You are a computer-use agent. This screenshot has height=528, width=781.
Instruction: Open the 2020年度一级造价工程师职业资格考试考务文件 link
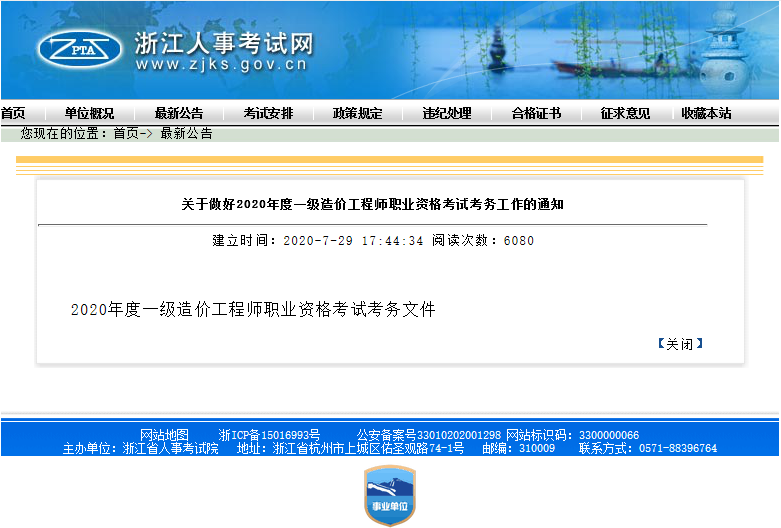(x=253, y=309)
